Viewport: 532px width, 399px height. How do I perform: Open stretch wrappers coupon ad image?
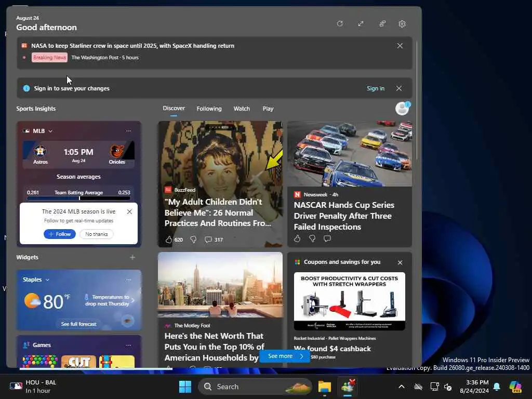[x=350, y=301]
